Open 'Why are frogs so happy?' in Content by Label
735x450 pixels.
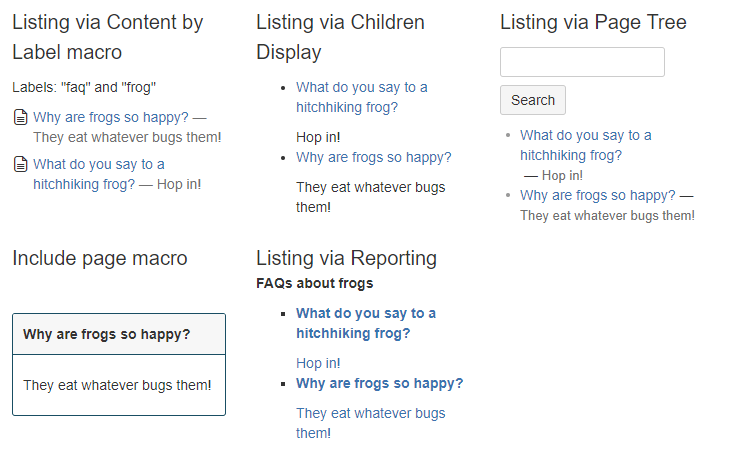pos(111,117)
